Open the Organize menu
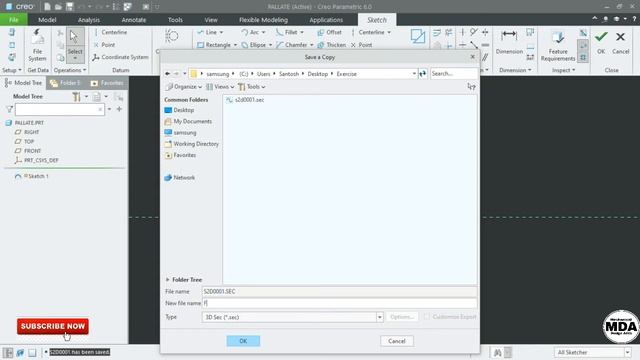This screenshot has height=360, width=640. (184, 87)
